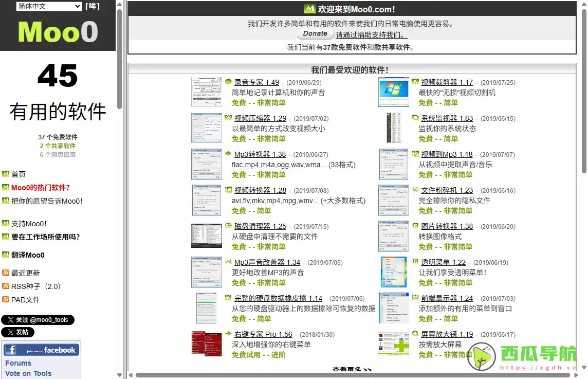Open the 最近更新 feed link
Viewport: 588px width, 379px height.
26,273
